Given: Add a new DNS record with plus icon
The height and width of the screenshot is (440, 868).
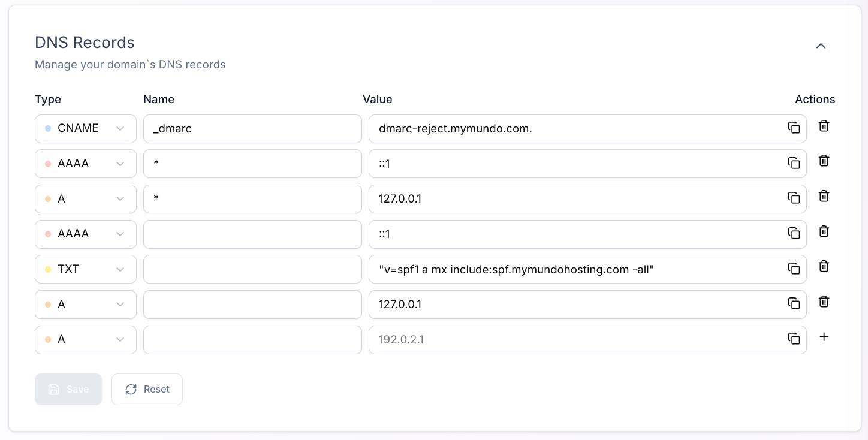Looking at the screenshot, I should tap(824, 337).
